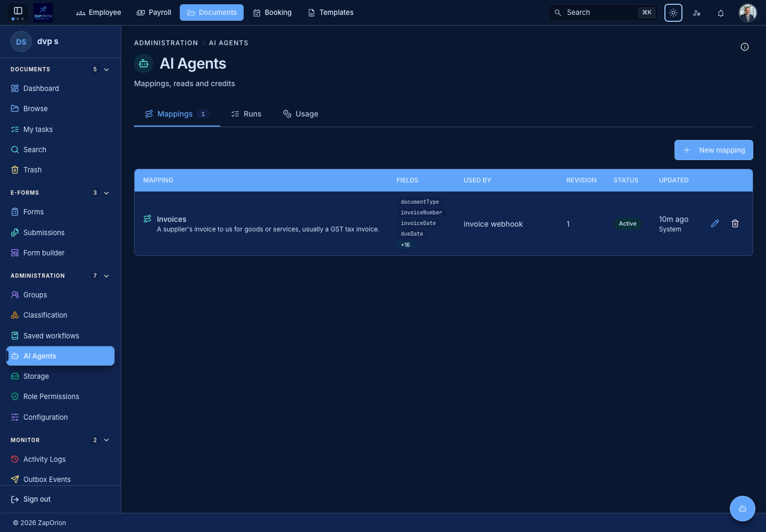This screenshot has width=766, height=532.
Task: Collapse the Documents sidebar section
Action: [x=106, y=70]
